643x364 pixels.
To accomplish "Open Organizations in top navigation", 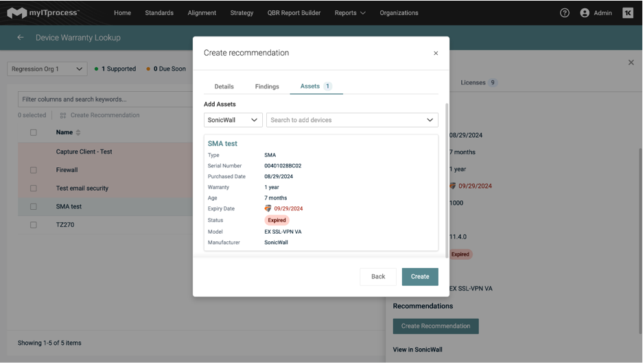I will click(399, 13).
